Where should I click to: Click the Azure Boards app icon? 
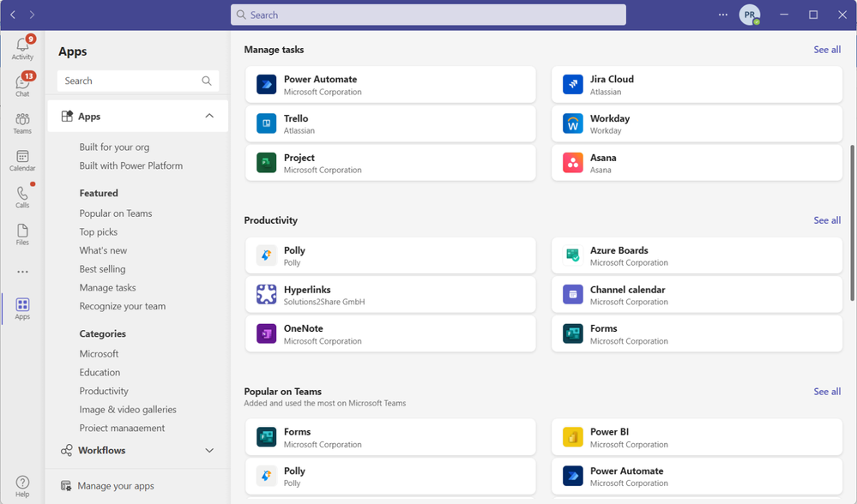point(573,255)
